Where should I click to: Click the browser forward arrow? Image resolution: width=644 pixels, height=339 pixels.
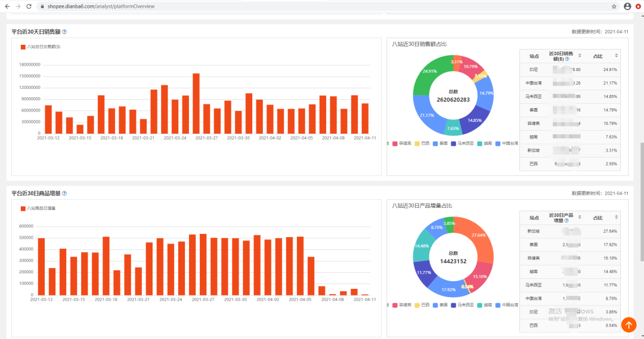[x=18, y=6]
